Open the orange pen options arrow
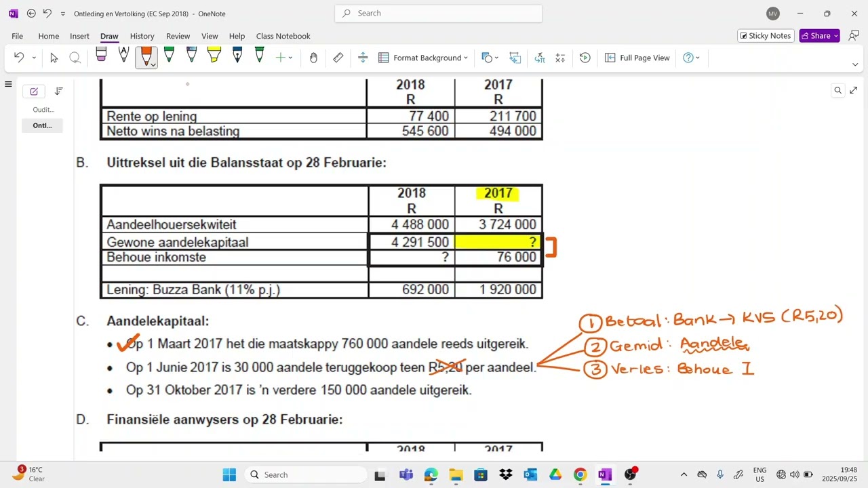The height and width of the screenshot is (488, 868). [153, 65]
